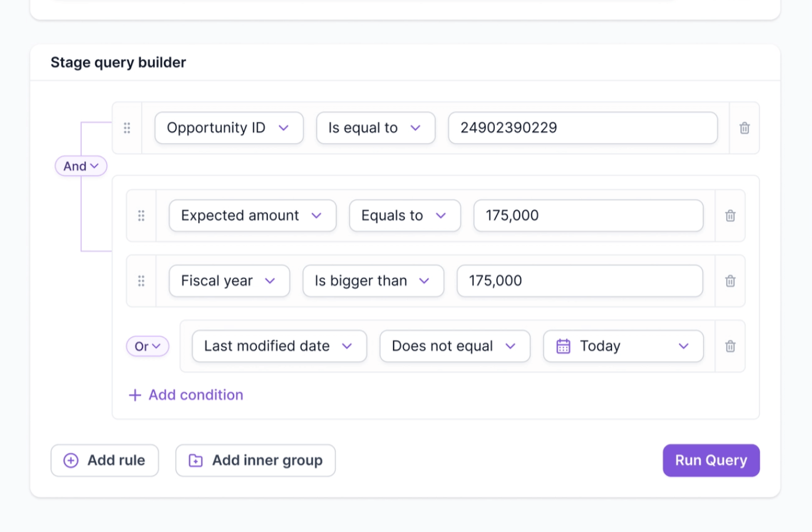
Task: Delete the Opportunity ID rule
Action: (x=744, y=128)
